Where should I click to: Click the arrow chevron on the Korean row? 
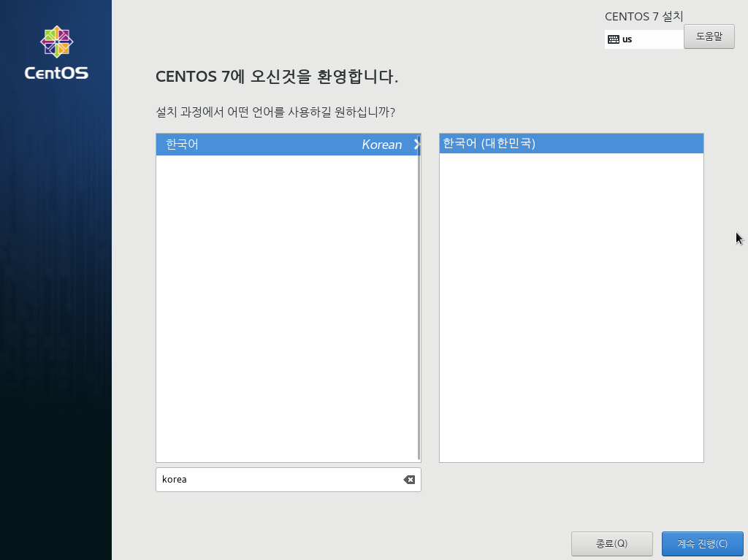416,145
